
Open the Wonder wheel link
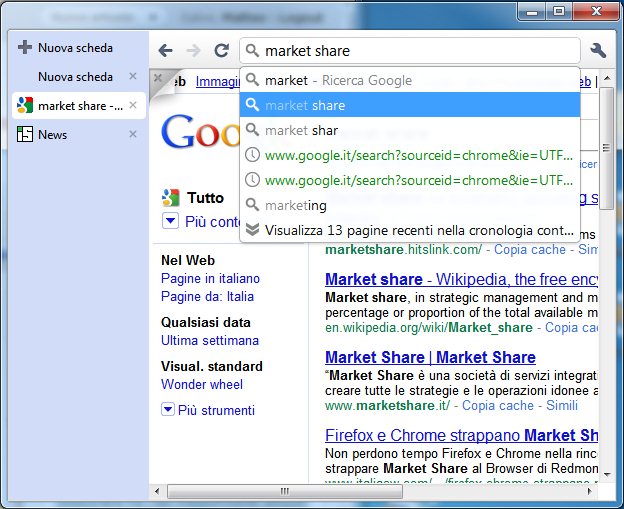[x=202, y=384]
